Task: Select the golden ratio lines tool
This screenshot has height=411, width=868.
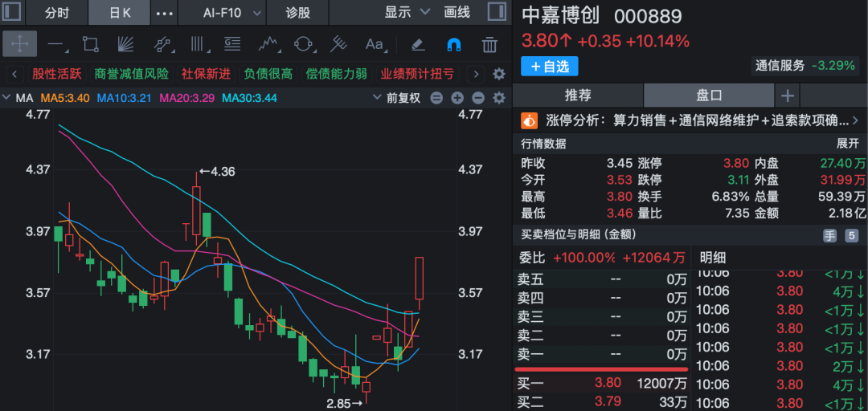Action: (x=232, y=44)
